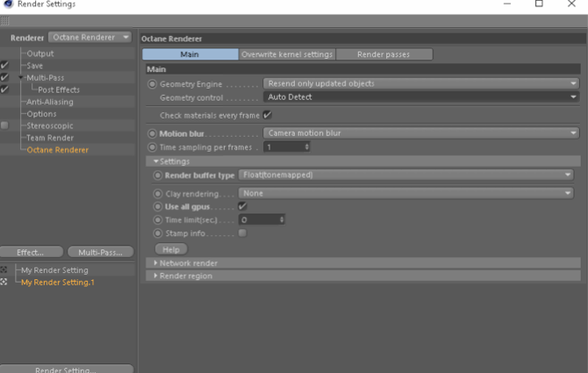This screenshot has height=373, width=588.
Task: Open the Motion blur dropdown
Action: [421, 133]
